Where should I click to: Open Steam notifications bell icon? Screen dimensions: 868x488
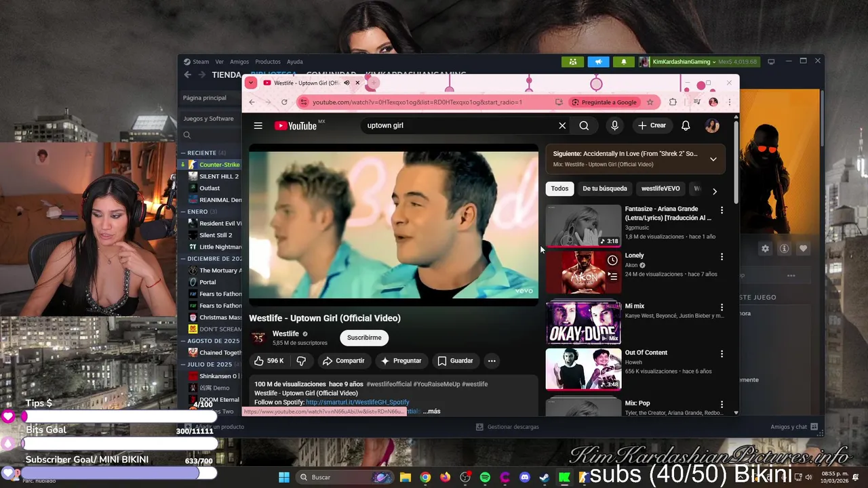pos(624,62)
